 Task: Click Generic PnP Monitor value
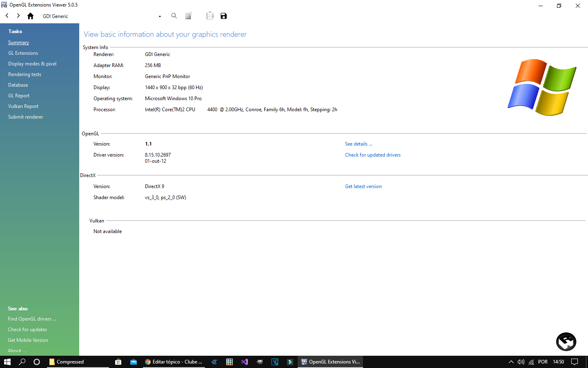pyautogui.click(x=167, y=76)
